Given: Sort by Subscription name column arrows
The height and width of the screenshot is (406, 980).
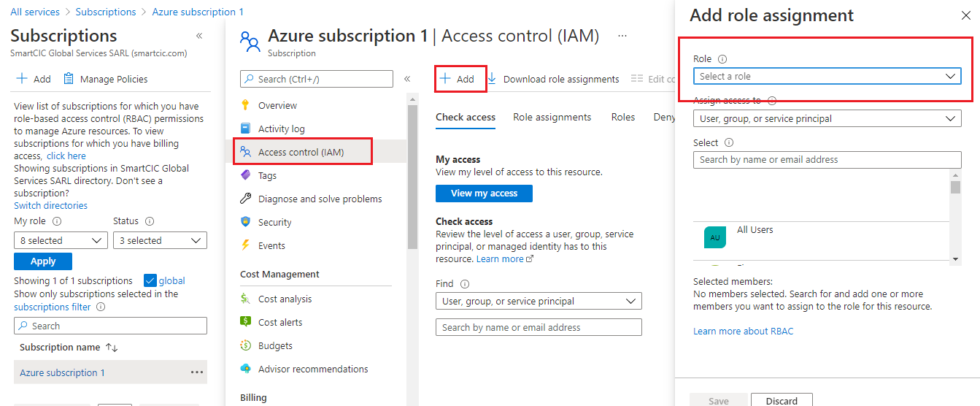Looking at the screenshot, I should [x=112, y=348].
